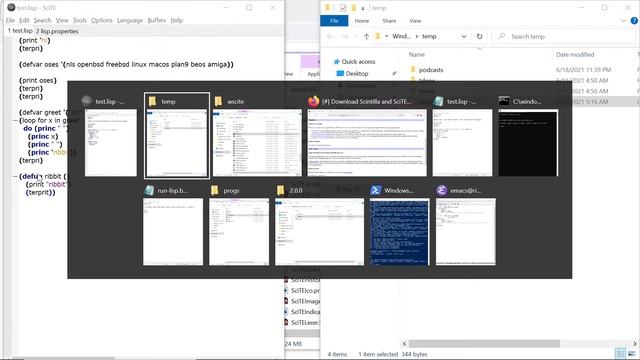
Task: Open the Buffers menu in SciTE
Action: [x=157, y=20]
